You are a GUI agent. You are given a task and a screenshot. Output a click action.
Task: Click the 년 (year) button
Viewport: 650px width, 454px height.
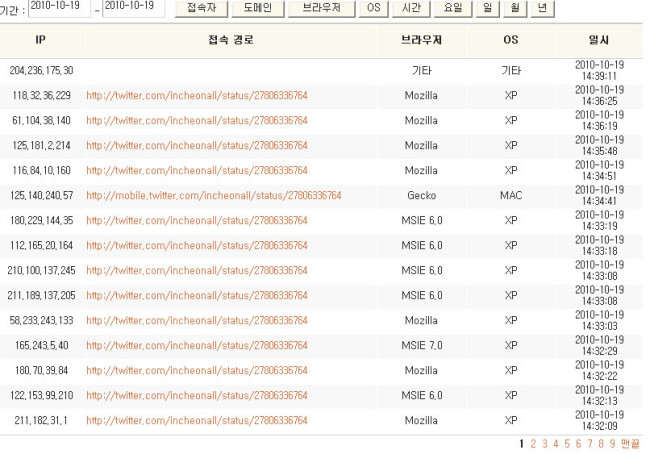pos(542,8)
